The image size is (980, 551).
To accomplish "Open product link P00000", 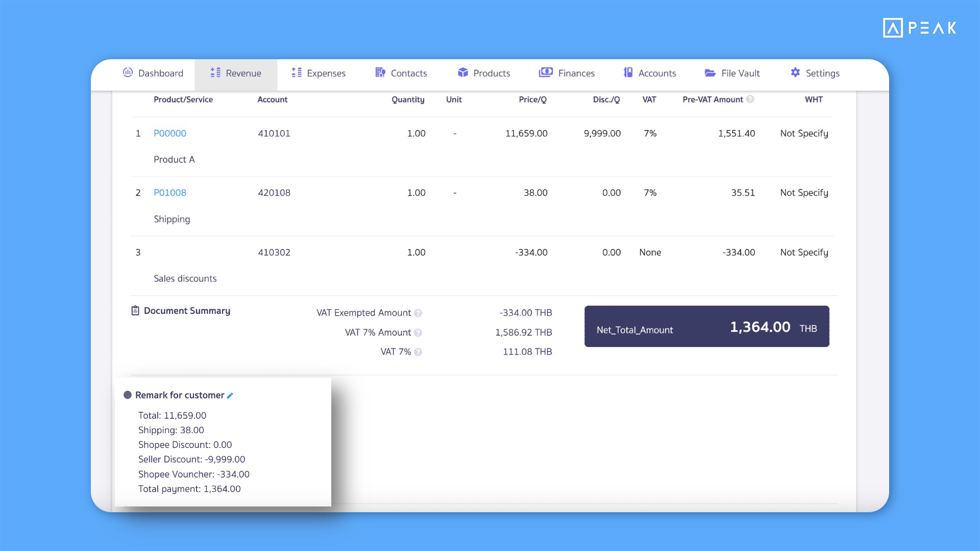I will point(169,133).
